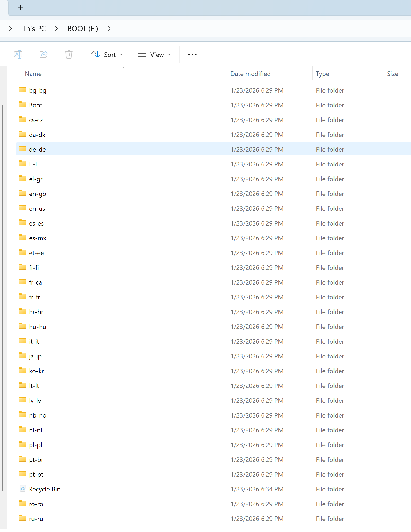Viewport: 411px width, 532px height.
Task: Expand the chevron after BOOT (F:)
Action: (109, 28)
